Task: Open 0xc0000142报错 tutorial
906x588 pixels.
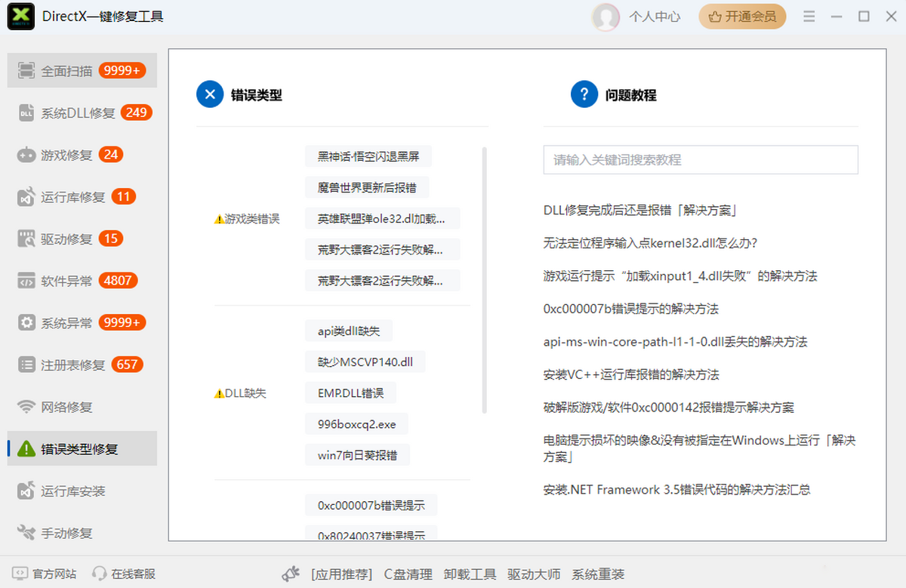Action: coord(669,408)
